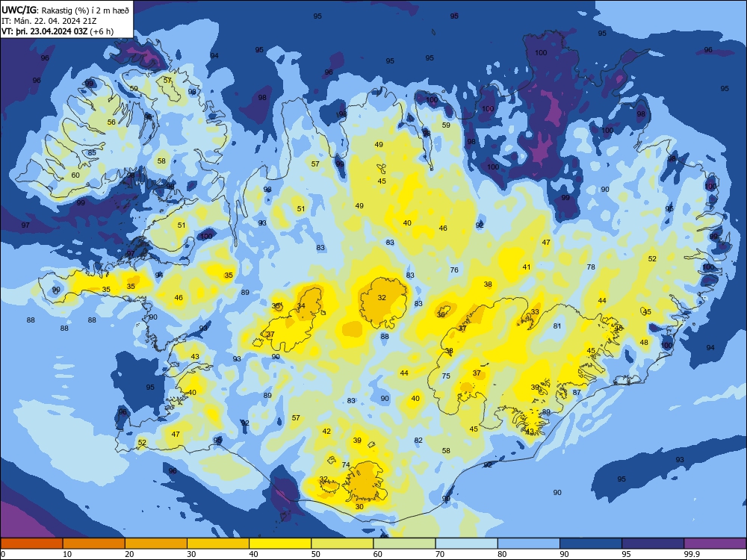The height and width of the screenshot is (560, 747).
Task: Select the 'VT: þri. 23.04.2024 03Z (+6 h)' line
Action: click(x=58, y=31)
